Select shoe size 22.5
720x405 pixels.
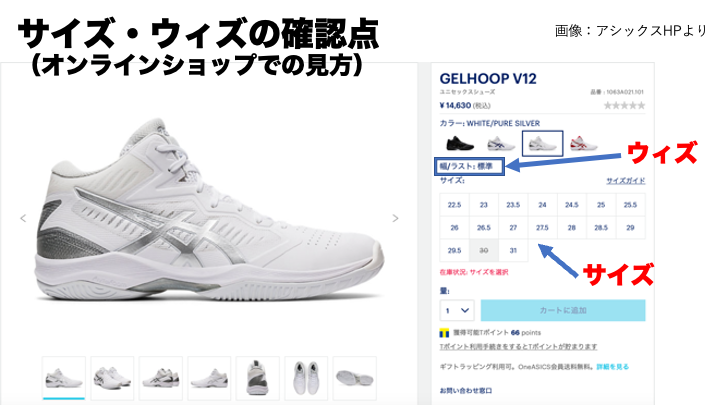pos(454,205)
